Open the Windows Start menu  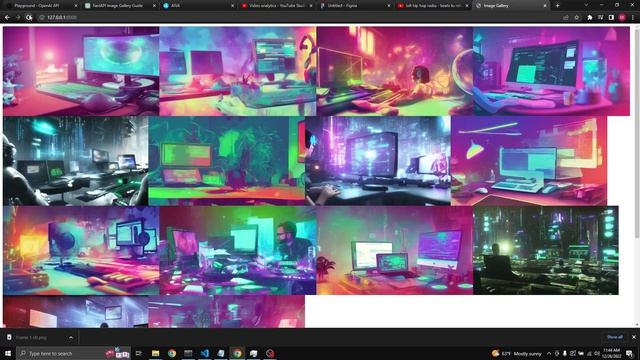8,353
